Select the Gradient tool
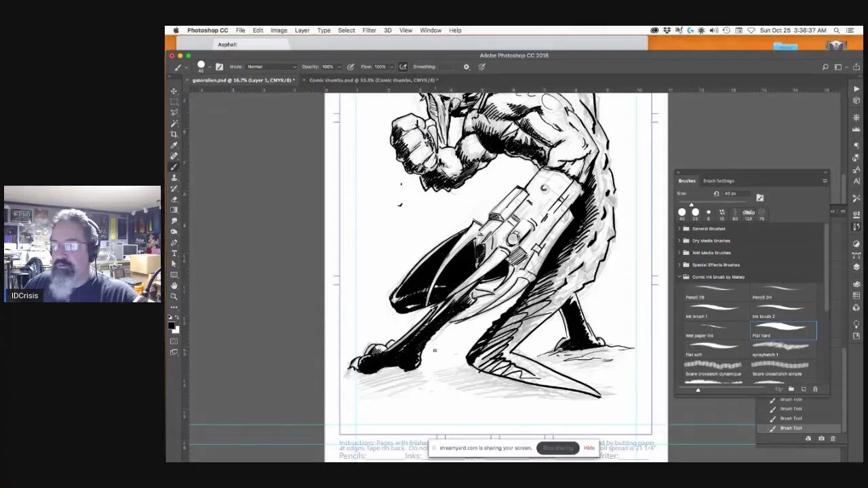Screen dimensions: 868x488 tap(174, 210)
